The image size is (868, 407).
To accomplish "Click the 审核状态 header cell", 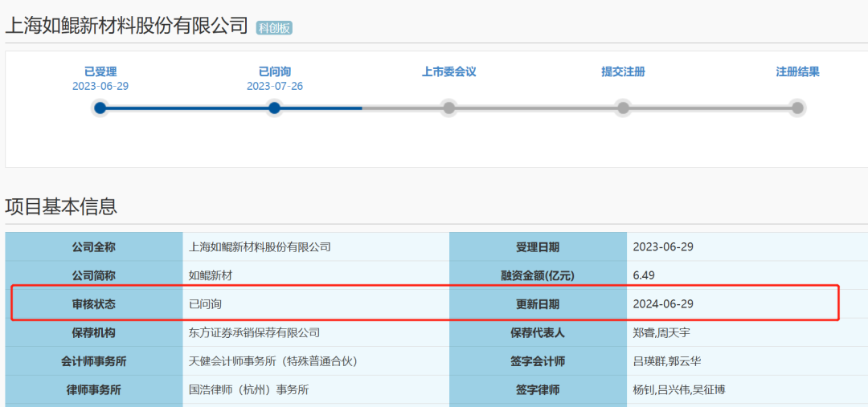I will (x=94, y=304).
